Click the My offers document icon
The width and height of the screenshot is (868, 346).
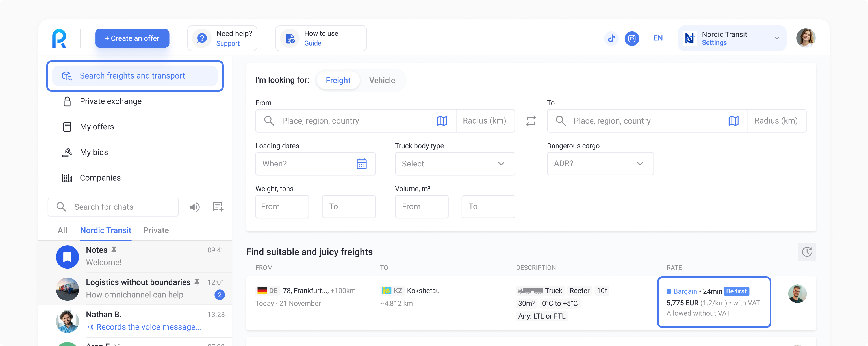pos(67,127)
